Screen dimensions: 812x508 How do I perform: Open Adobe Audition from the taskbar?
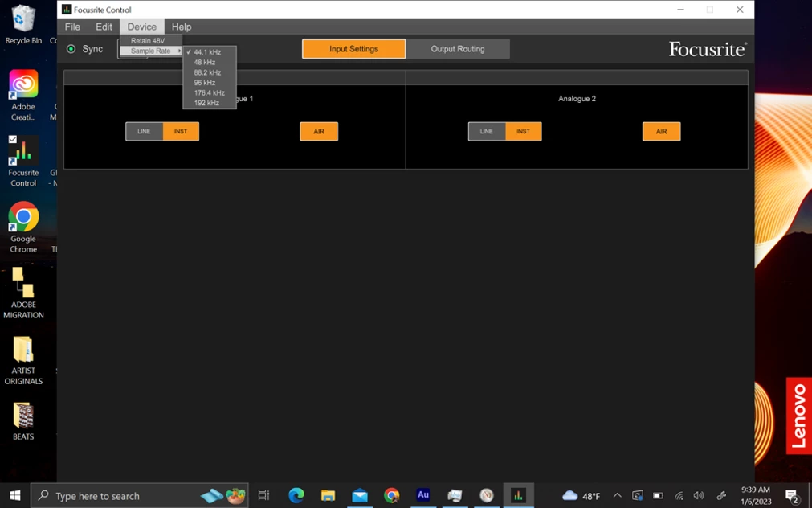(423, 496)
